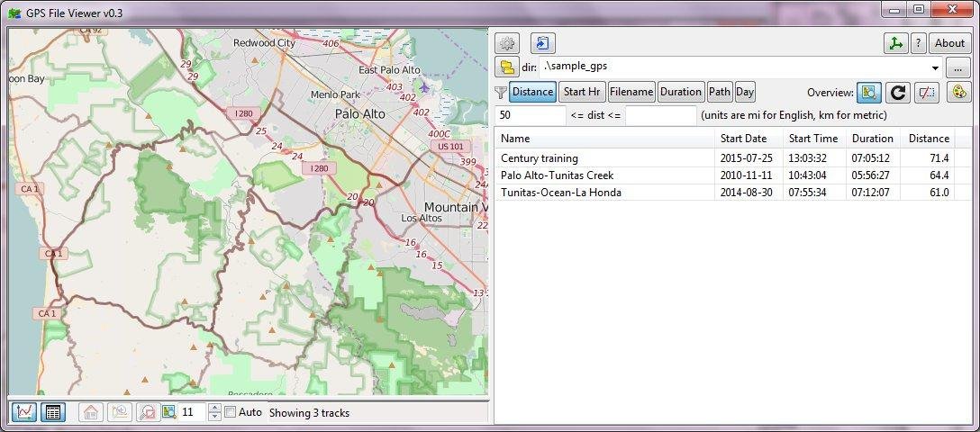Click the refresh circular arrow icon

point(898,93)
